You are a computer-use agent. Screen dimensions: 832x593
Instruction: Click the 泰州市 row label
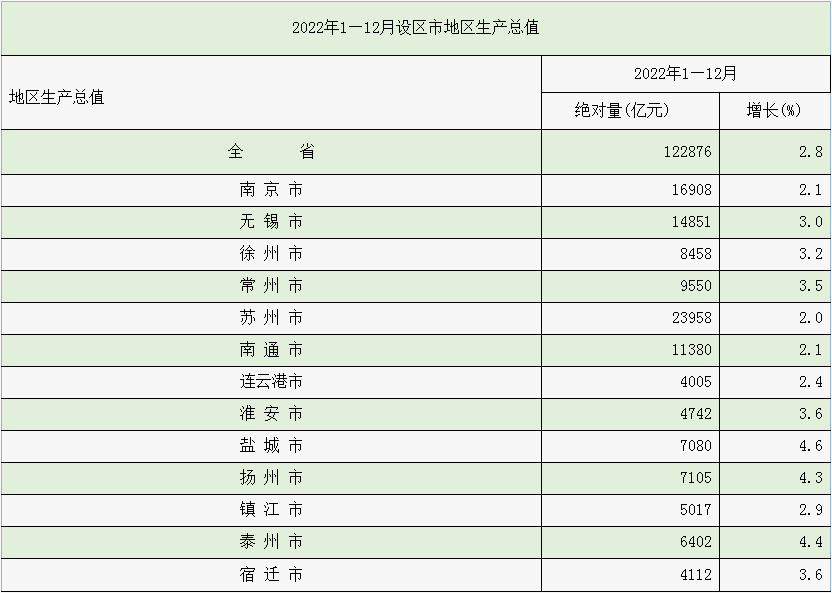pos(271,542)
